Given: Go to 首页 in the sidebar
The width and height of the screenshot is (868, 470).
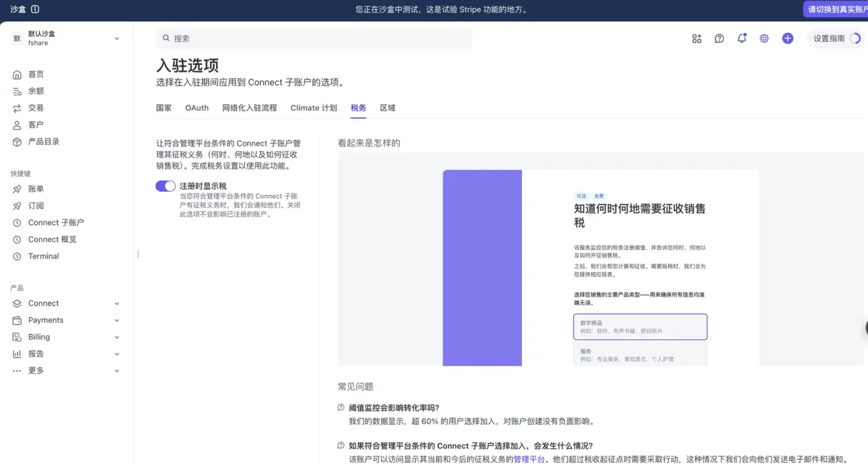Looking at the screenshot, I should tap(36, 74).
